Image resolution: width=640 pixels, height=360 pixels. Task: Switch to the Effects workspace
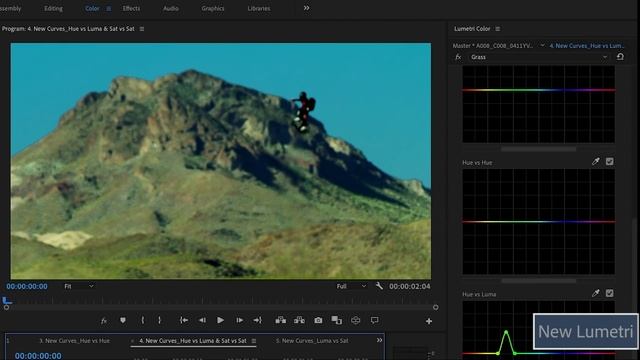(x=131, y=8)
